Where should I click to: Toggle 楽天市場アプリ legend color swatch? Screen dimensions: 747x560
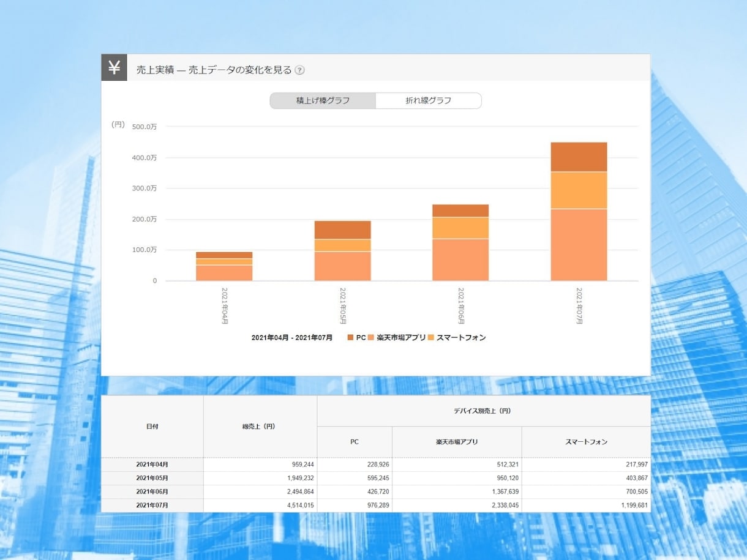coord(371,337)
